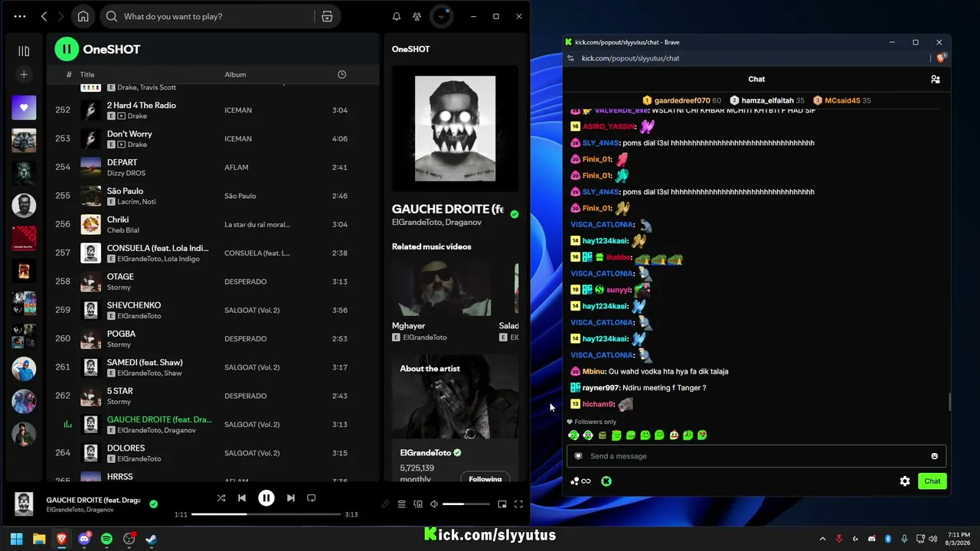Open Discord from the Windows taskbar
This screenshot has width=980, height=551.
84,539
